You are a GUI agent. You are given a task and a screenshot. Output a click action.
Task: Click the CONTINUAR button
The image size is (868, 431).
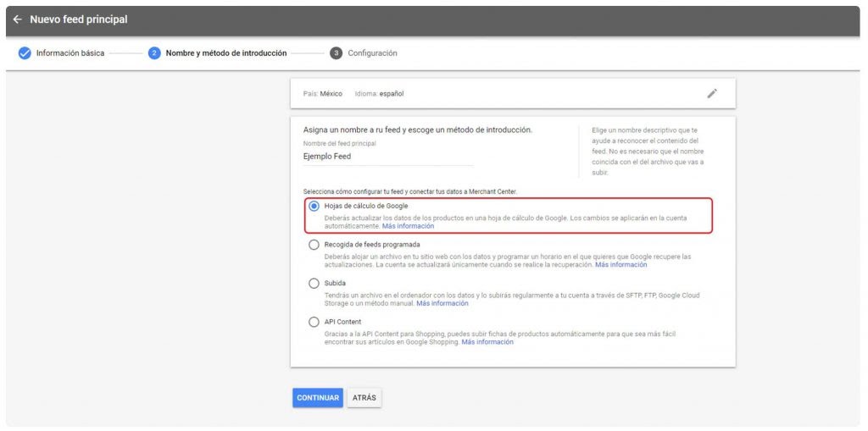coord(318,398)
